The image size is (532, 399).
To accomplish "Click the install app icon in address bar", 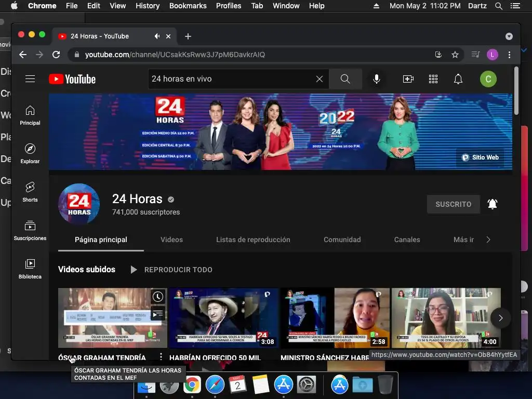I will (438, 55).
